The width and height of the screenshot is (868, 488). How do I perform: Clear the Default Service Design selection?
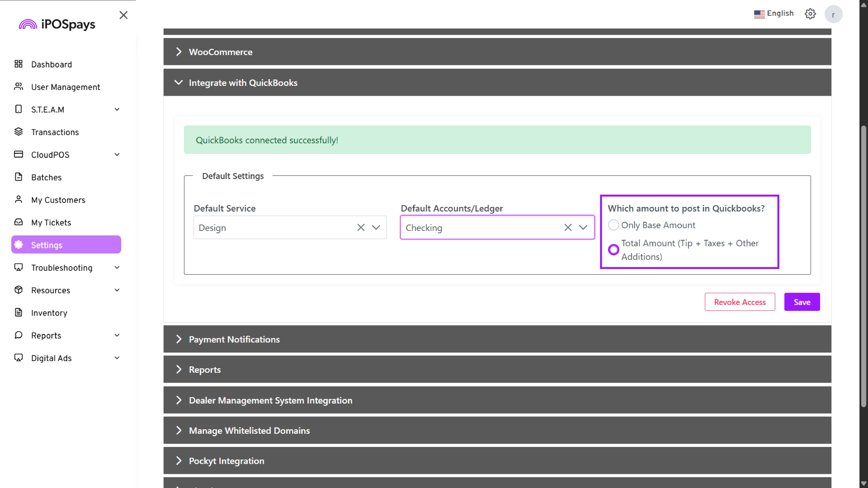click(x=361, y=228)
